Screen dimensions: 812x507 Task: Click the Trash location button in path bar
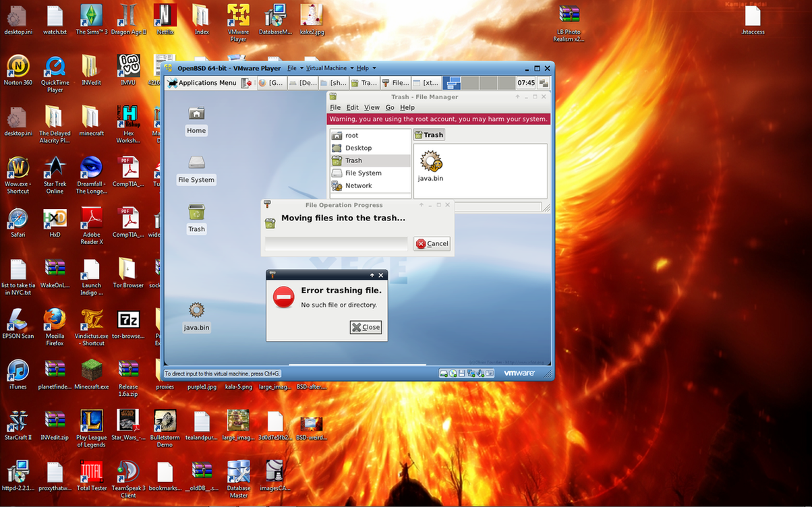(429, 135)
